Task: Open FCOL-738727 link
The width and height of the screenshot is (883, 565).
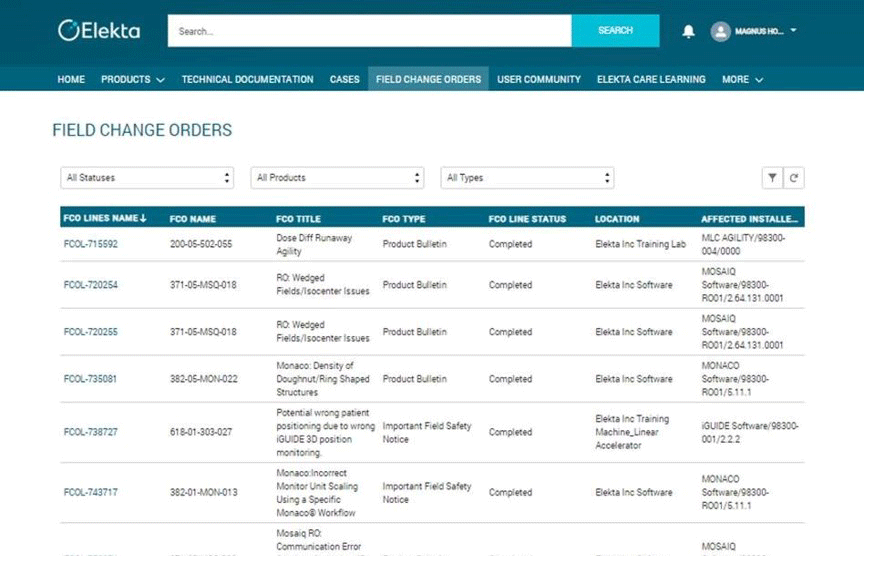Action: (x=91, y=432)
